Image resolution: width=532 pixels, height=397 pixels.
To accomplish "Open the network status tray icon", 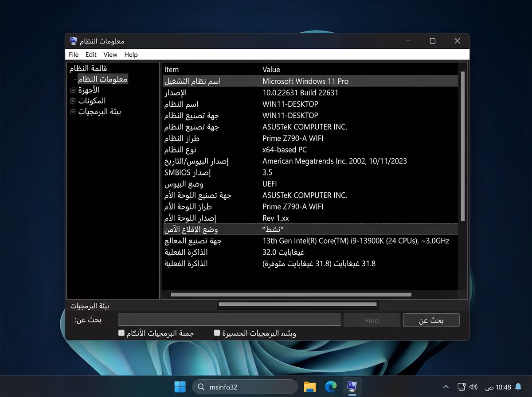I will click(462, 387).
